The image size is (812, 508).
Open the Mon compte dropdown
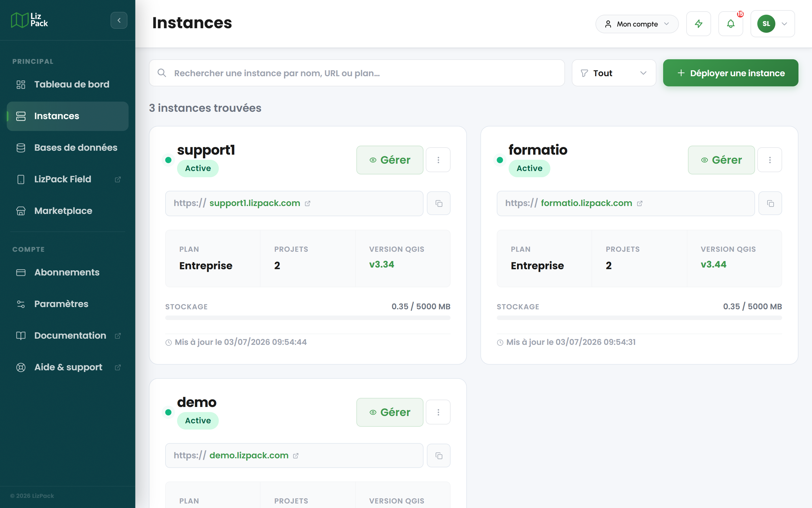(x=637, y=24)
